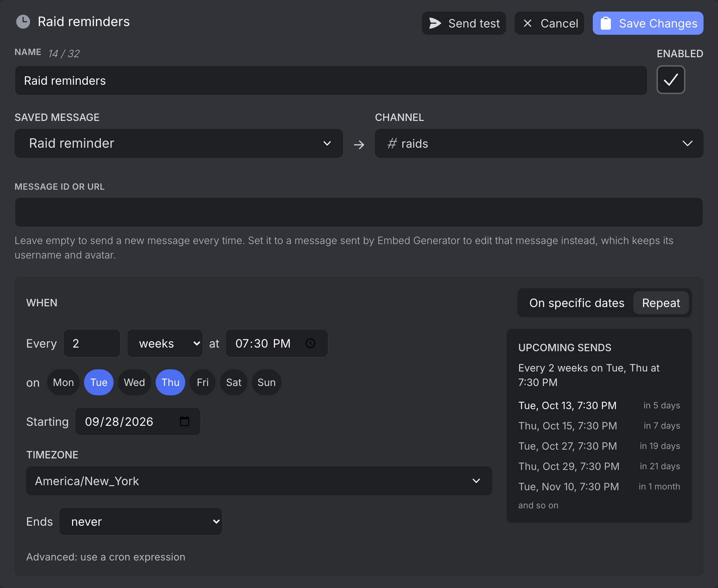
Task: Click the '14 / 32' name character counter
Action: point(64,54)
